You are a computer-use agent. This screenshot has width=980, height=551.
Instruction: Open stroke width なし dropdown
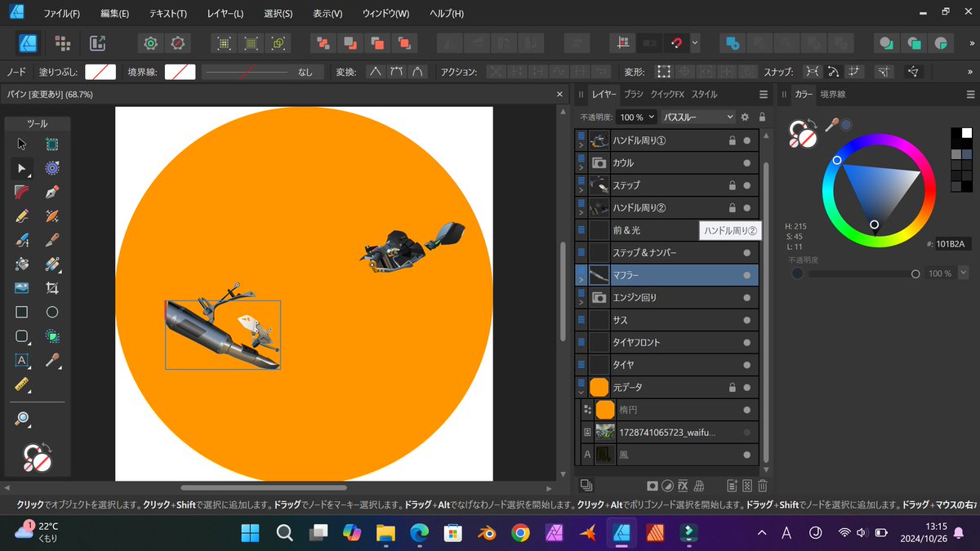pos(263,72)
